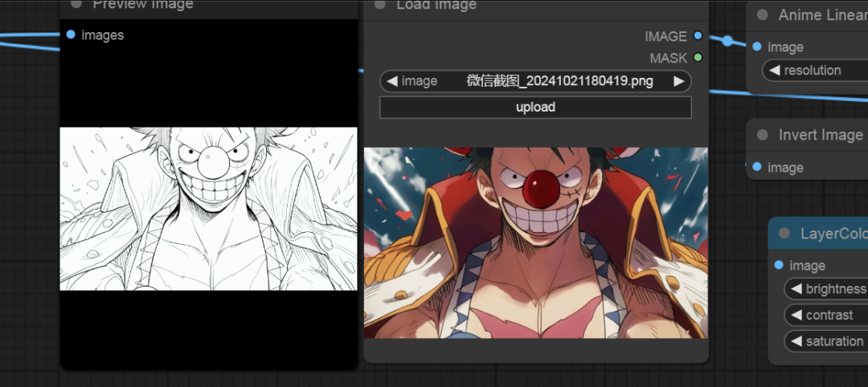Click the saturation value field
Screen dimensions: 868x387
click(x=826, y=341)
